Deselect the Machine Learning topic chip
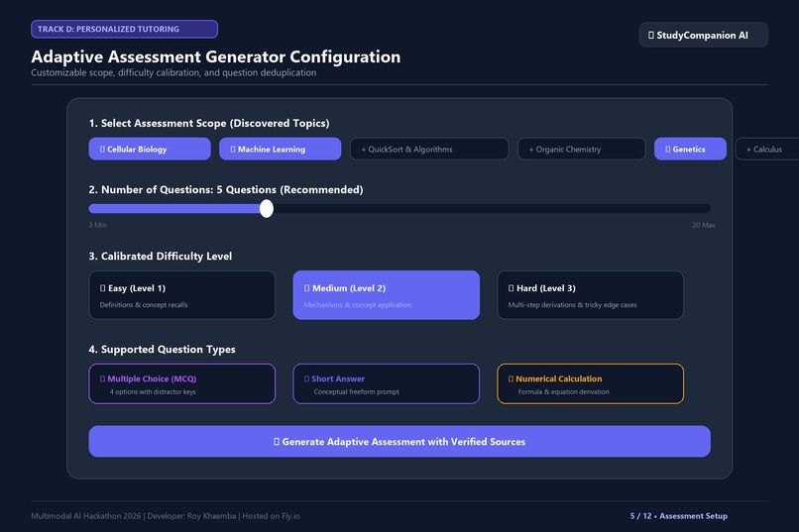Viewport: 799px width, 532px height. [280, 149]
